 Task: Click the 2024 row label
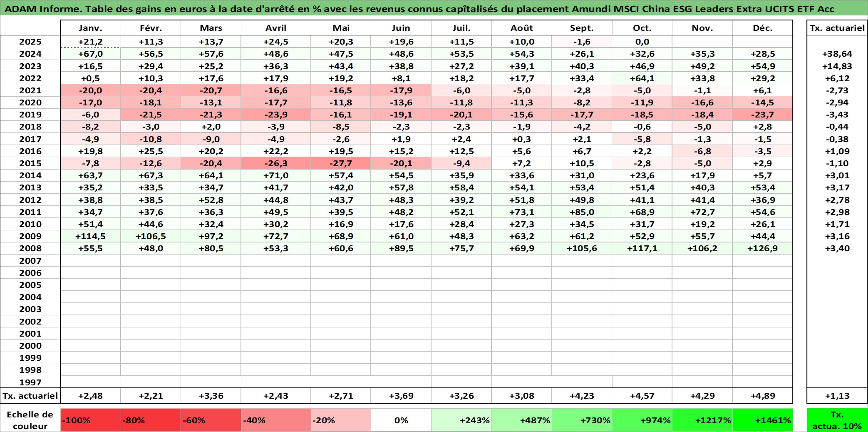pos(30,54)
